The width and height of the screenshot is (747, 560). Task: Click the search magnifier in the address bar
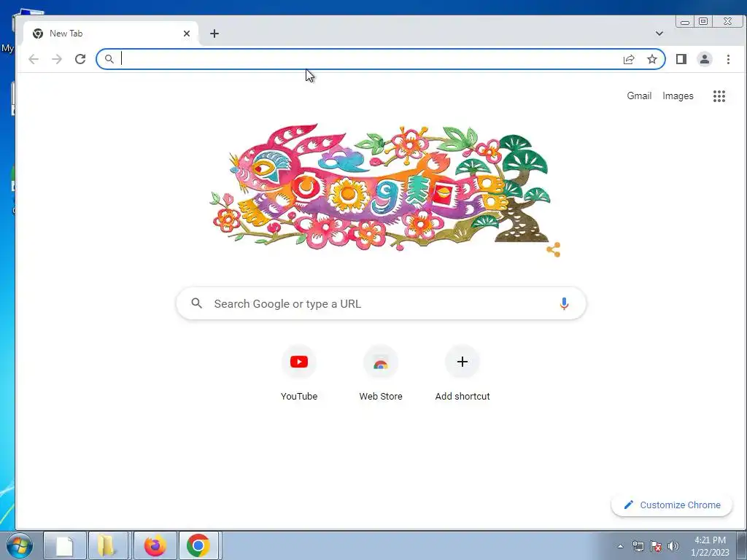109,59
